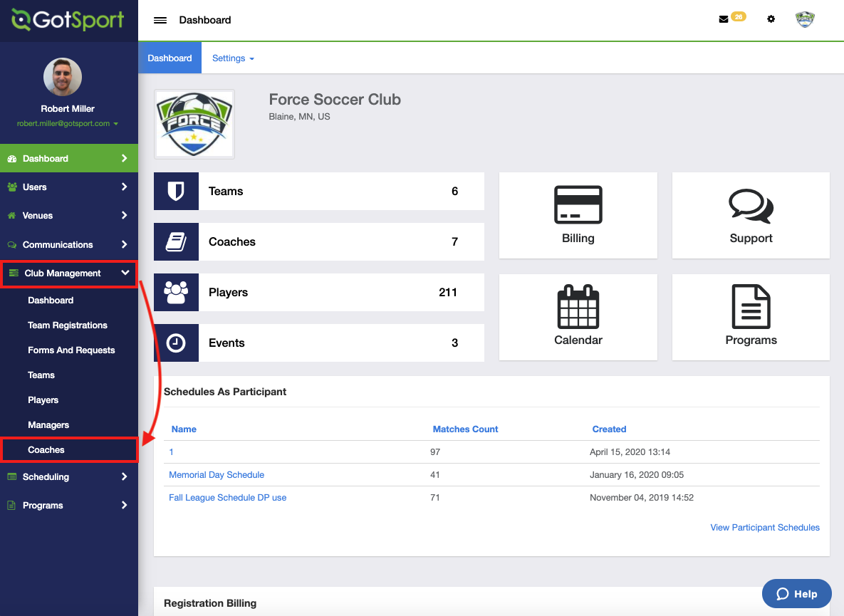Screen dimensions: 844x616
Task: Select the blue Dashboard tab
Action: click(170, 58)
